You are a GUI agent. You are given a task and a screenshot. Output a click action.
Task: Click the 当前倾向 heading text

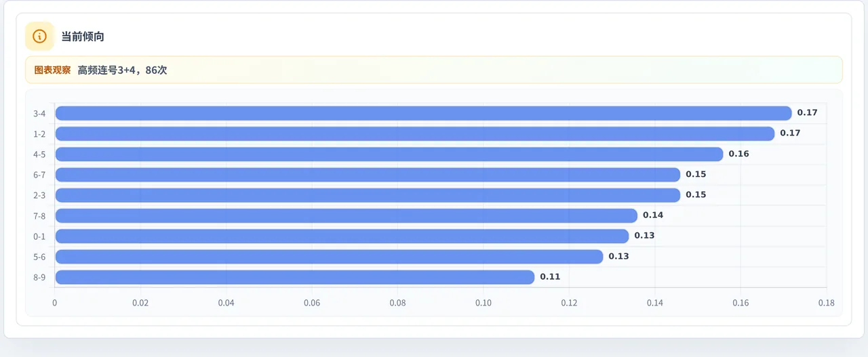tap(83, 37)
